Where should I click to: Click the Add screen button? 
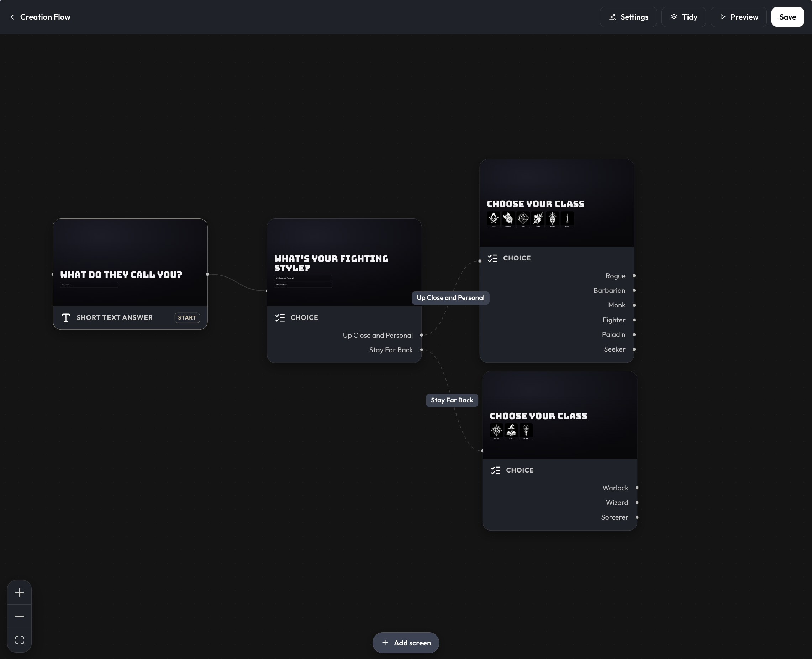click(405, 643)
